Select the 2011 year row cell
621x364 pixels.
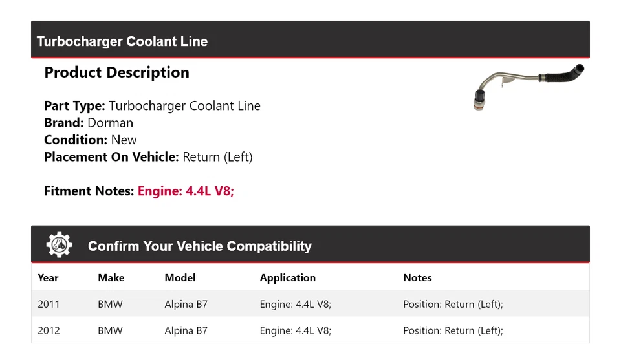click(x=49, y=304)
